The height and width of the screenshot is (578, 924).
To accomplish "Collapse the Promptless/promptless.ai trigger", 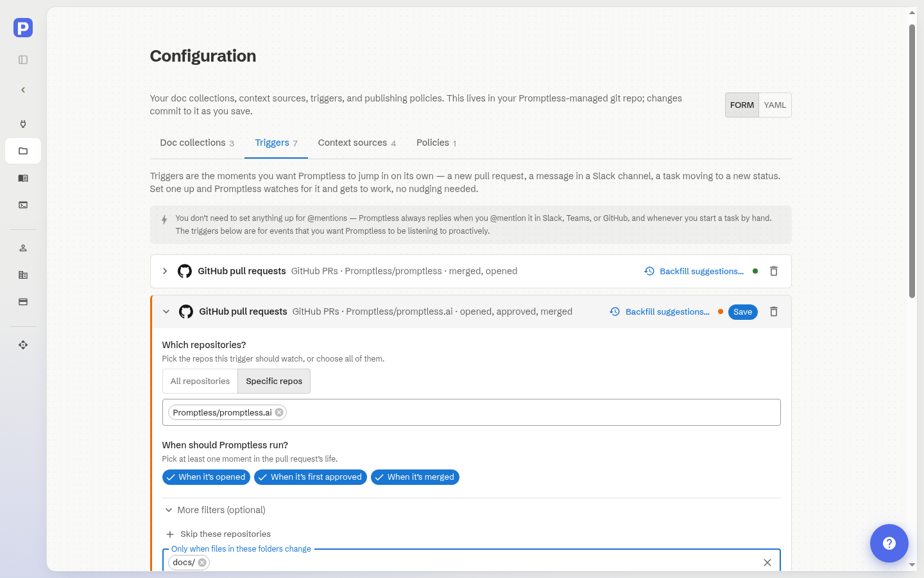I will pyautogui.click(x=166, y=311).
